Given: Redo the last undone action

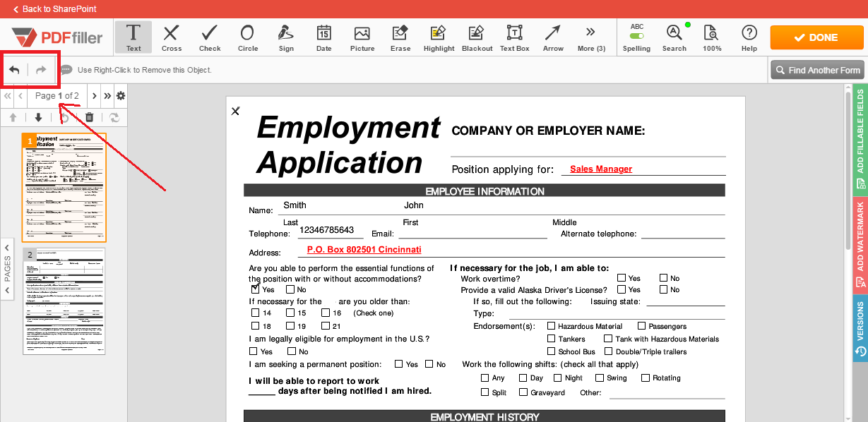Looking at the screenshot, I should [41, 70].
